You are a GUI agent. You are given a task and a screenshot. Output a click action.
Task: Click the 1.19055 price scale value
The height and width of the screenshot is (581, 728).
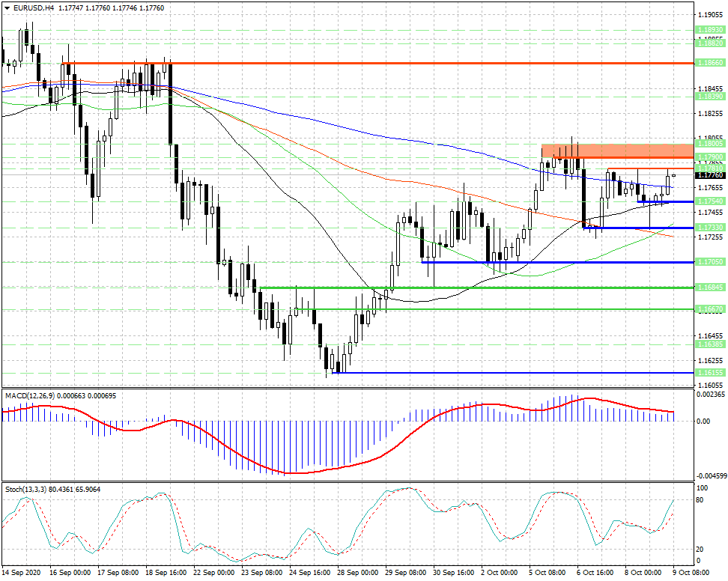(710, 15)
